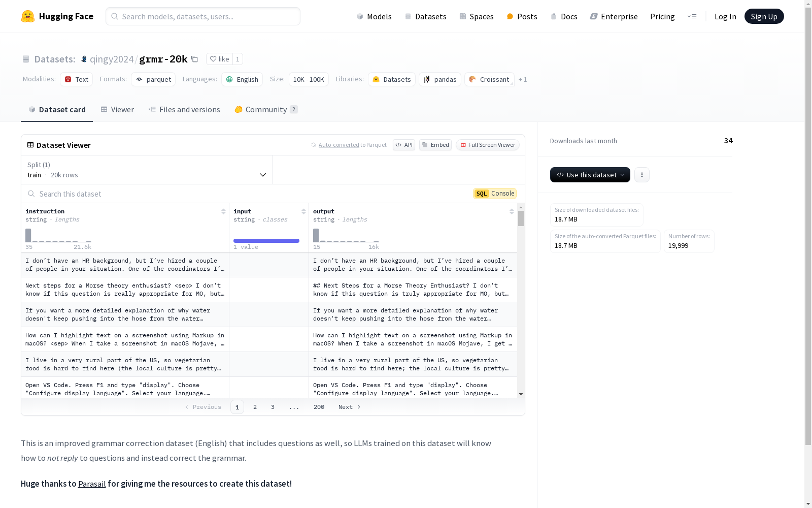Sort by output column arrows
The height and width of the screenshot is (508, 812).
(512, 211)
